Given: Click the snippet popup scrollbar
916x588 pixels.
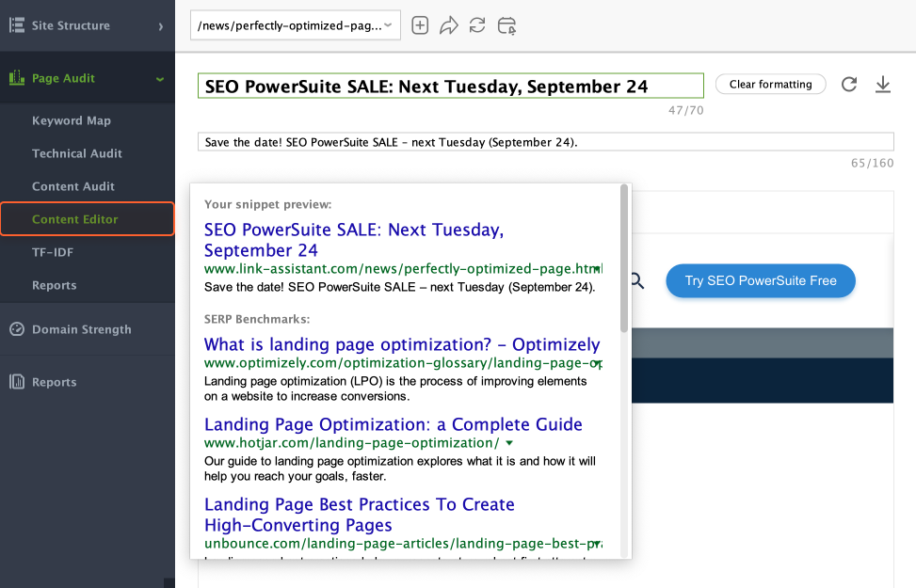Looking at the screenshot, I should tap(624, 259).
